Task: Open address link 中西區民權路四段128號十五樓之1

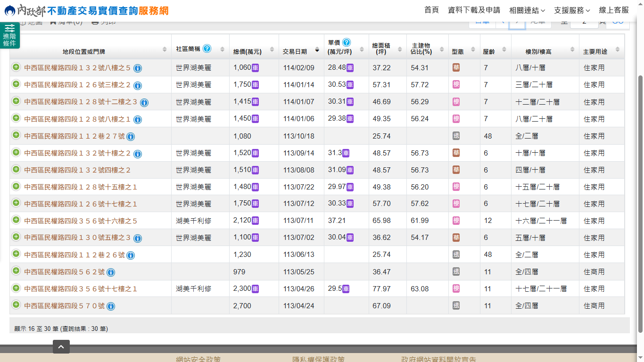Action: [x=81, y=187]
